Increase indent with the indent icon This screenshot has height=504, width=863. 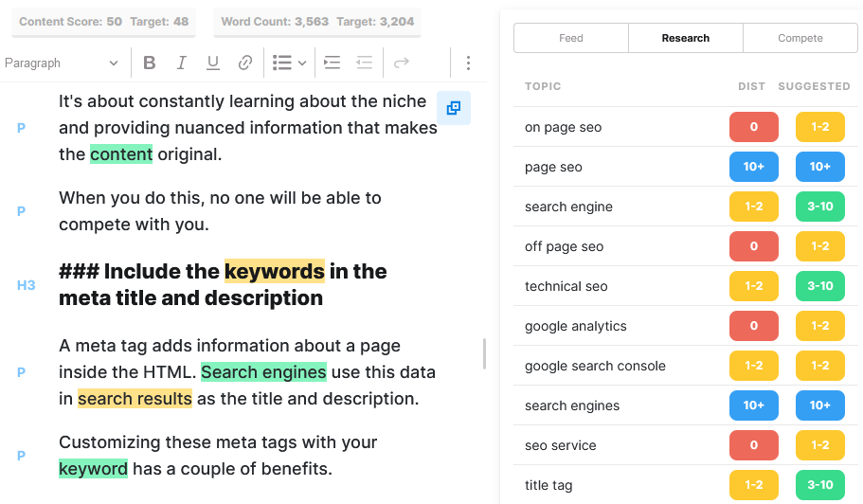tap(332, 63)
